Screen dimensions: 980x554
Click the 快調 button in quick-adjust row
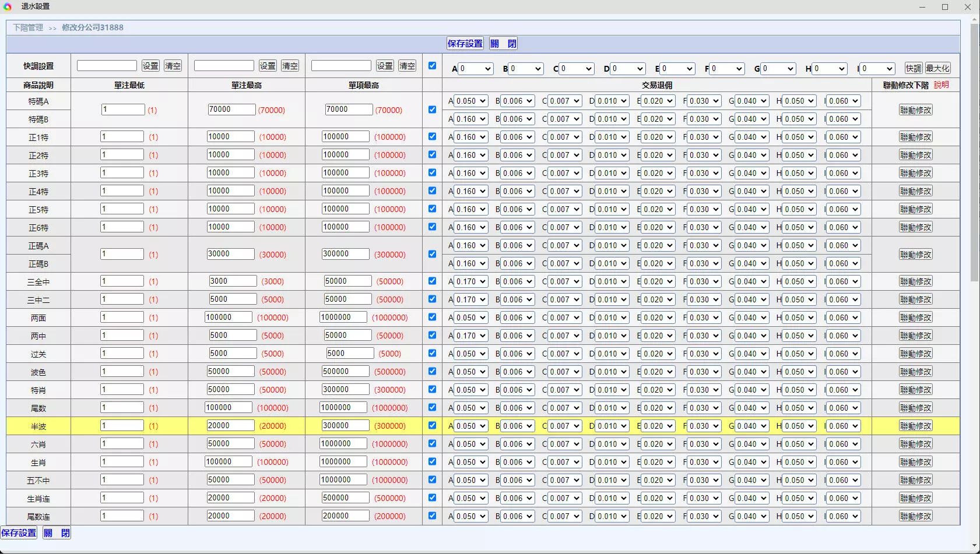[x=913, y=68]
